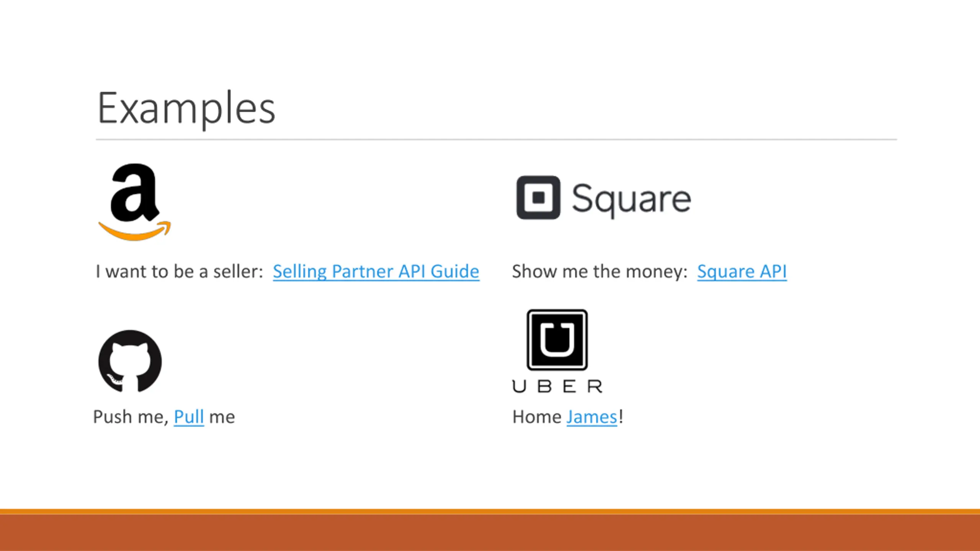Image resolution: width=980 pixels, height=551 pixels.
Task: Click the word 'Home' before James
Action: [537, 417]
